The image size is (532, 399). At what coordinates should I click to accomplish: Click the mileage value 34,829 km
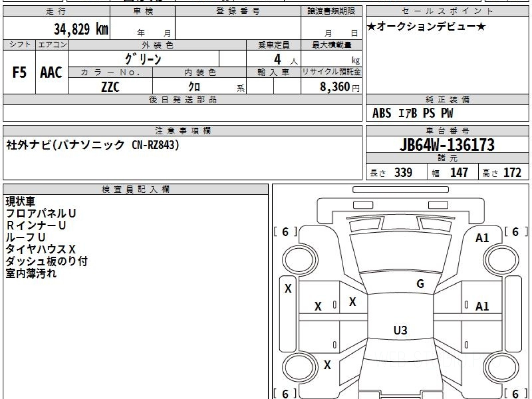81,30
